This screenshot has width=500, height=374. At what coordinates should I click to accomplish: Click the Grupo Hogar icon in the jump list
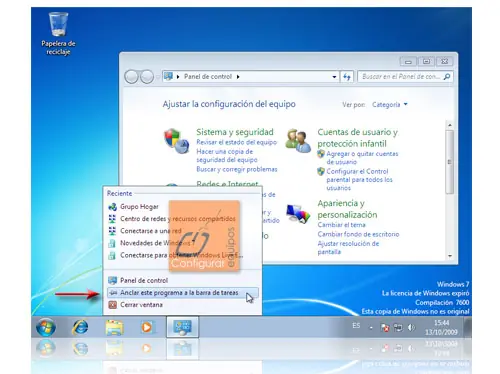pyautogui.click(x=112, y=207)
